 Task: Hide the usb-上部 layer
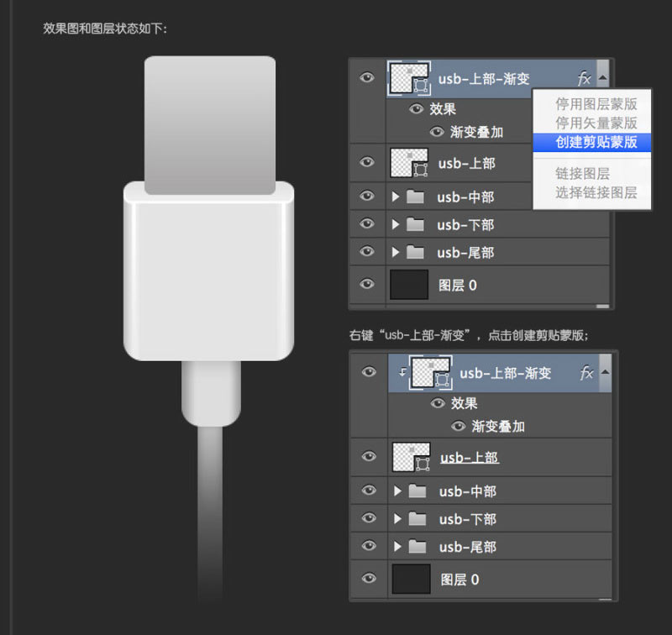367,164
